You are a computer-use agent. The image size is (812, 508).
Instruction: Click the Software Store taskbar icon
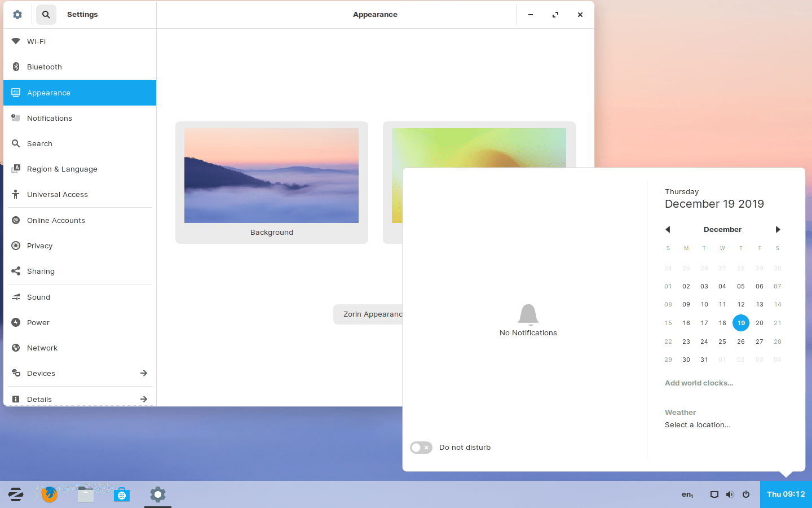click(121, 494)
